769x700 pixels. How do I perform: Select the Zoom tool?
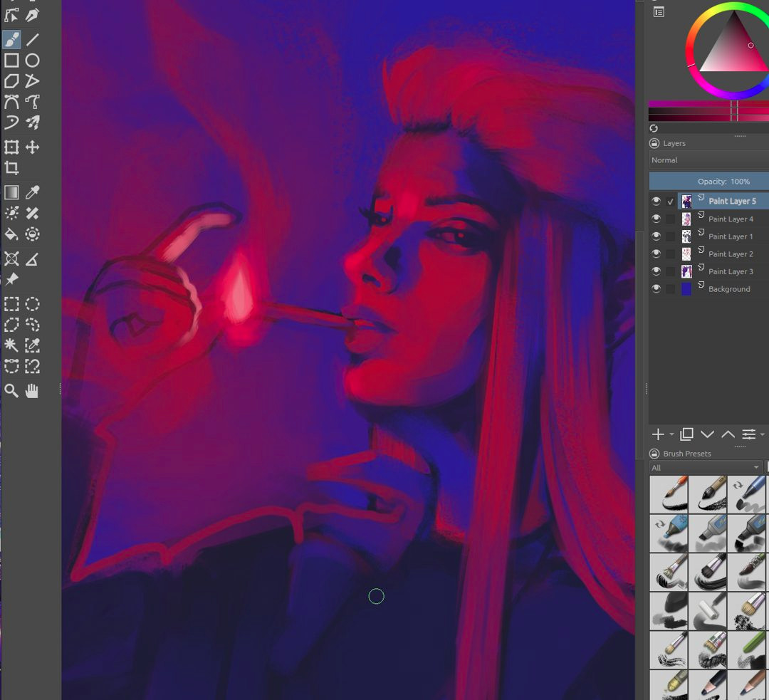point(12,391)
